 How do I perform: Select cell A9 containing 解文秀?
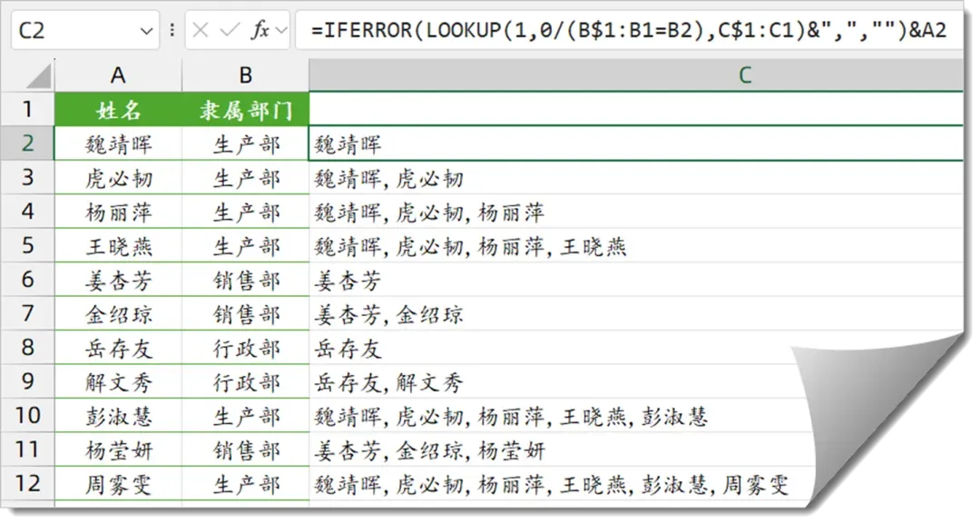click(x=118, y=381)
